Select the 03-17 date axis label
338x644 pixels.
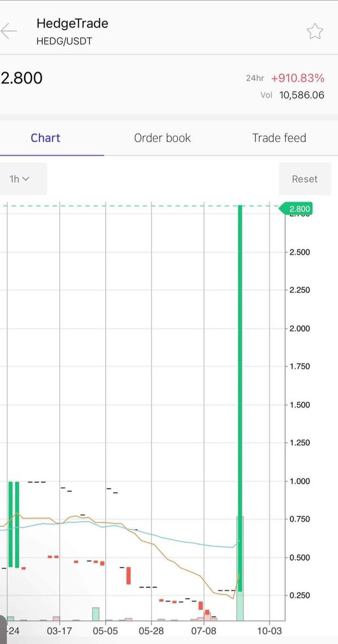[x=60, y=631]
